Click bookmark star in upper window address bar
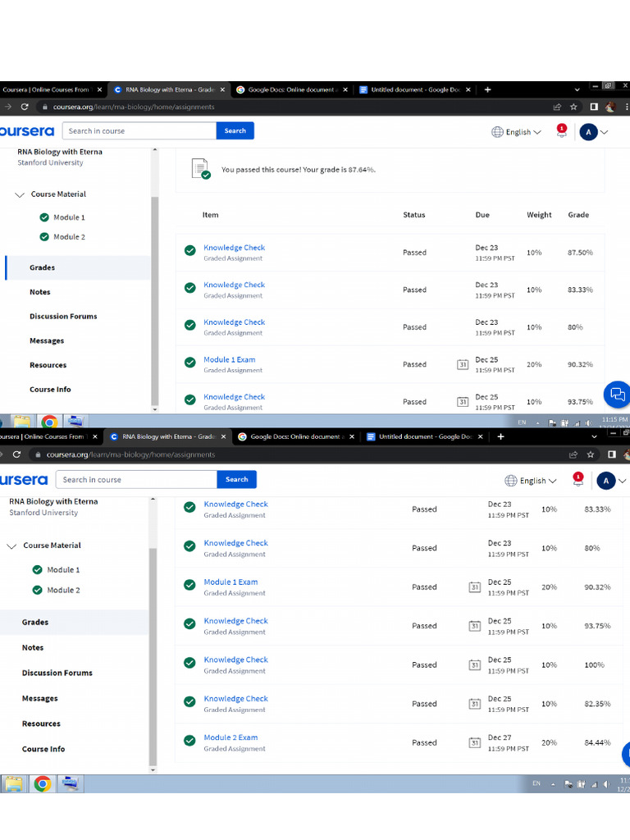The height and width of the screenshot is (840, 630). tap(573, 107)
